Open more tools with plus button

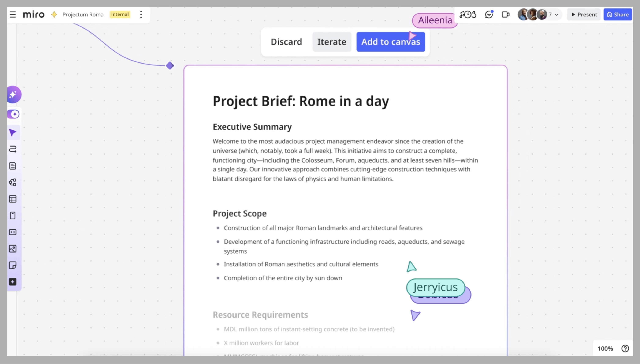pyautogui.click(x=13, y=282)
